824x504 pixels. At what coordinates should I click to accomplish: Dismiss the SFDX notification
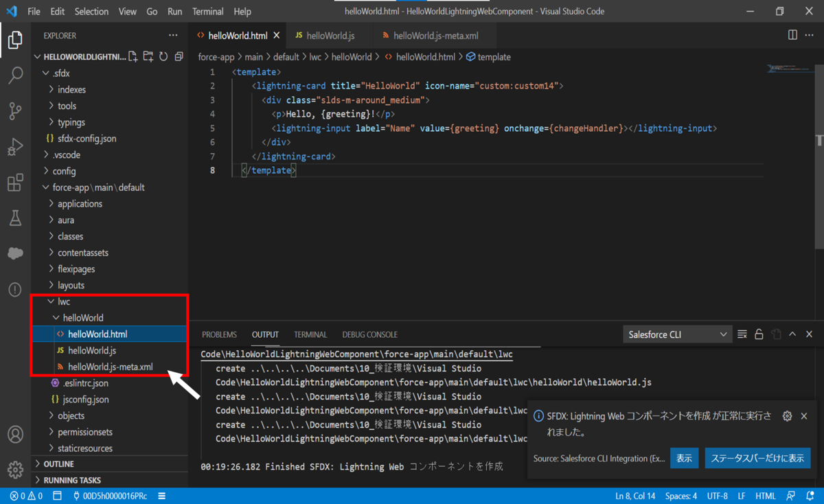pos(804,416)
